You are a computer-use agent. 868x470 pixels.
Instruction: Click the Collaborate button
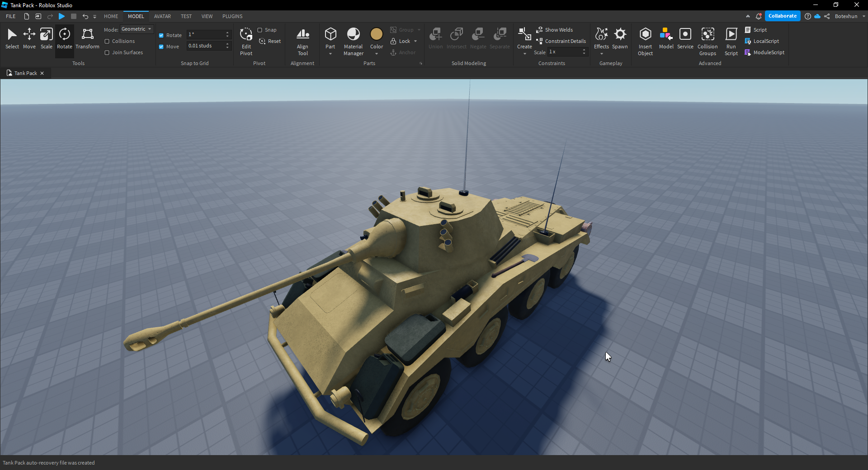click(783, 15)
